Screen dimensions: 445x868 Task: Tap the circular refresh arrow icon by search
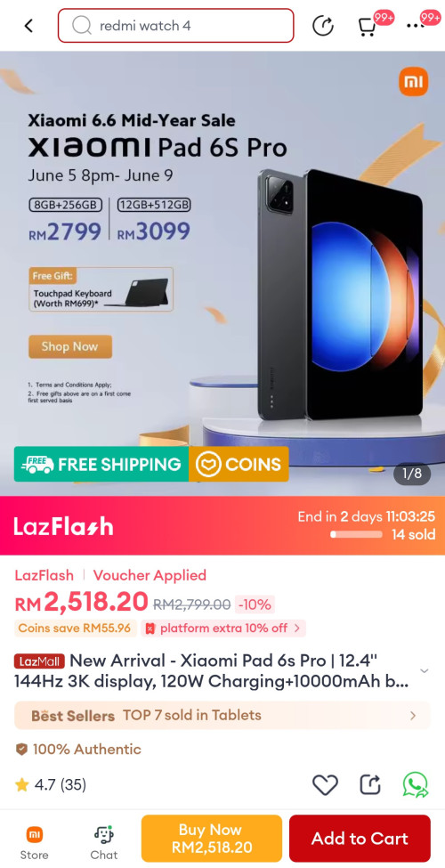(x=323, y=26)
